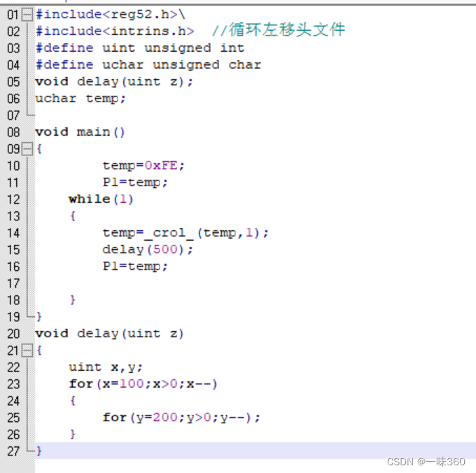Click the 'void delay(uint z)' definition on line 20

[110, 334]
